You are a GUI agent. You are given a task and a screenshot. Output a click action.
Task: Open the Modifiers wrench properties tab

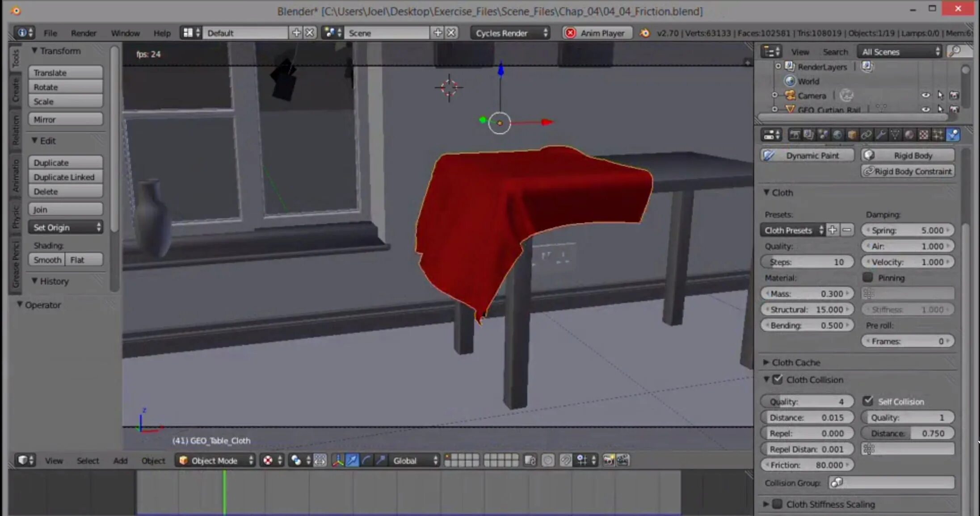[880, 135]
